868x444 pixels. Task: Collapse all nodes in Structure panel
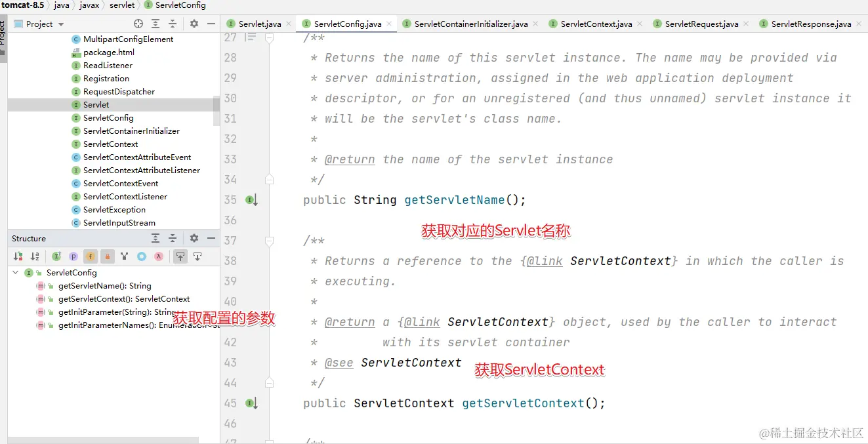173,238
